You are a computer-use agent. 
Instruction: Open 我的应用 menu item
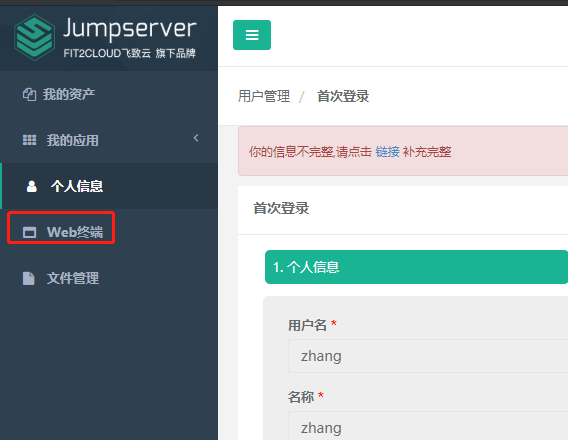click(x=109, y=140)
